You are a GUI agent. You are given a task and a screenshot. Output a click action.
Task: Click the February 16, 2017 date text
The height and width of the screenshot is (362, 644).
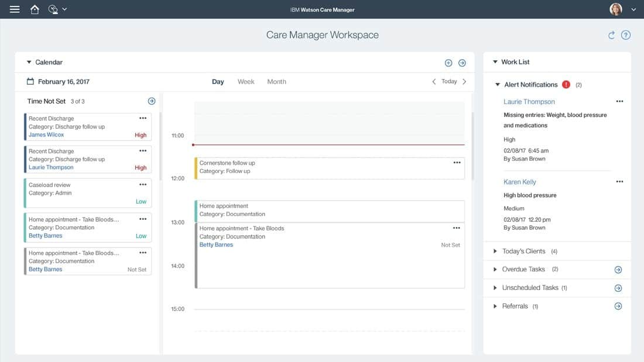(64, 82)
